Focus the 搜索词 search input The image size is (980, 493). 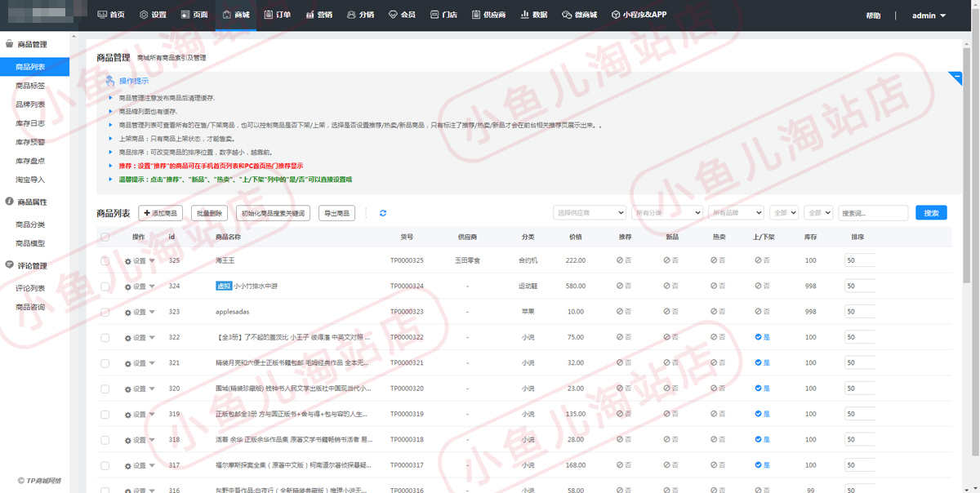tap(874, 212)
